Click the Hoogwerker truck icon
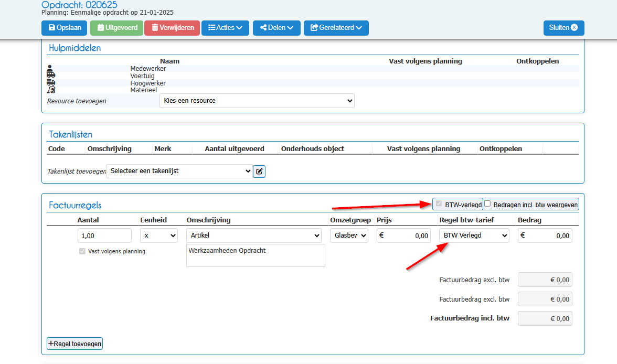This screenshot has height=364, width=617. click(x=51, y=83)
